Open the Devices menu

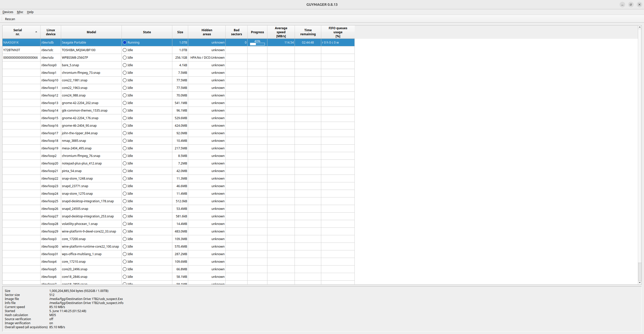coord(8,12)
